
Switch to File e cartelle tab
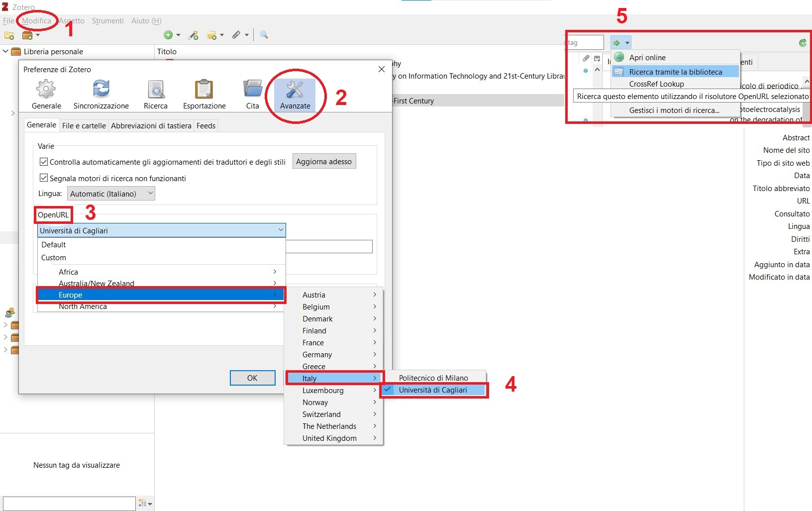[84, 125]
